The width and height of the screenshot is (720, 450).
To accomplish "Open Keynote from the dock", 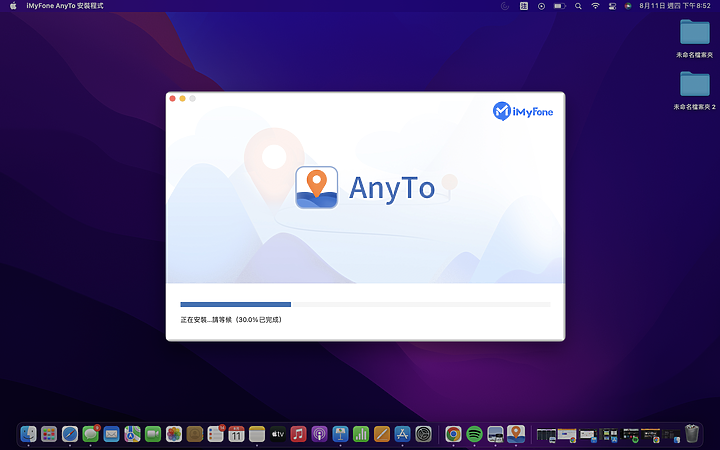I will (x=340, y=433).
